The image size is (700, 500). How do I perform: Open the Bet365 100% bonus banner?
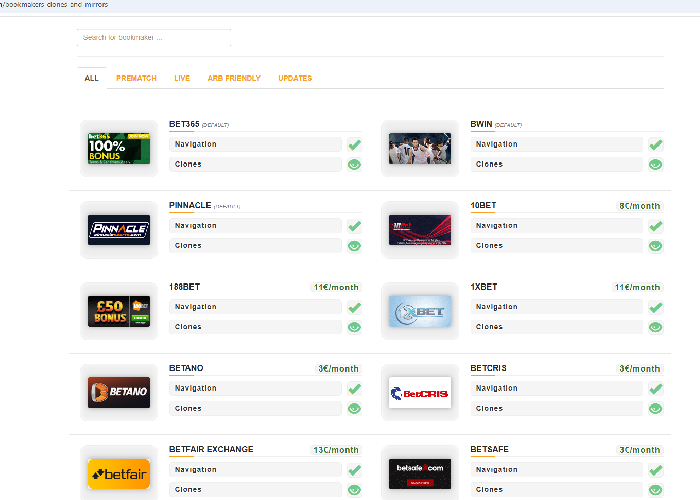(119, 148)
